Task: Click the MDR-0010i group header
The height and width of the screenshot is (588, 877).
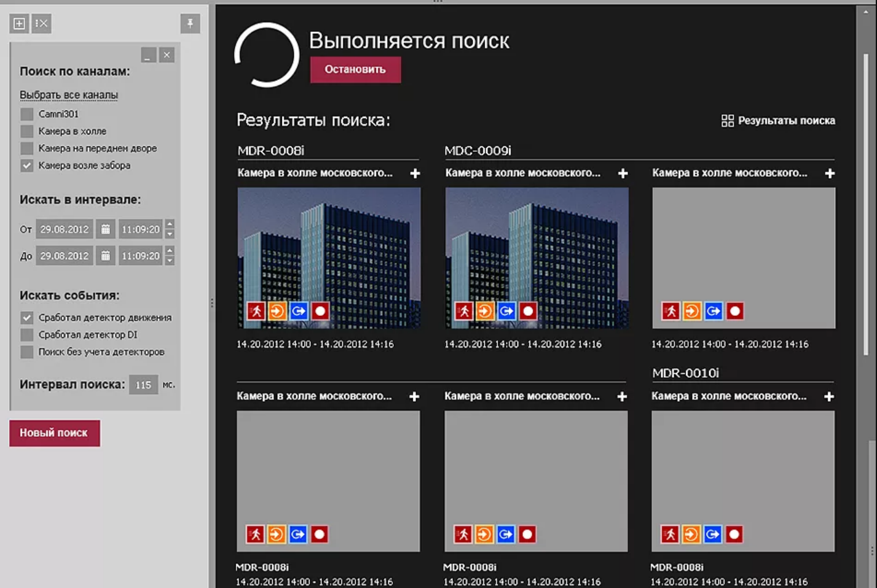Action: pos(685,373)
